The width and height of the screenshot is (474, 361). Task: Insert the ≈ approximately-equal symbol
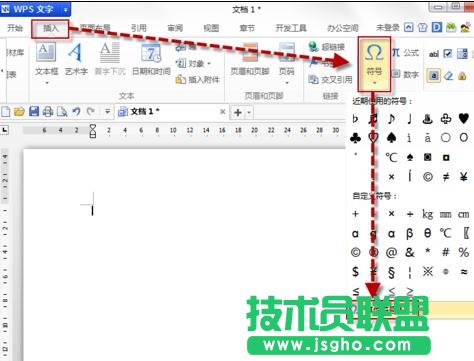(x=464, y=272)
